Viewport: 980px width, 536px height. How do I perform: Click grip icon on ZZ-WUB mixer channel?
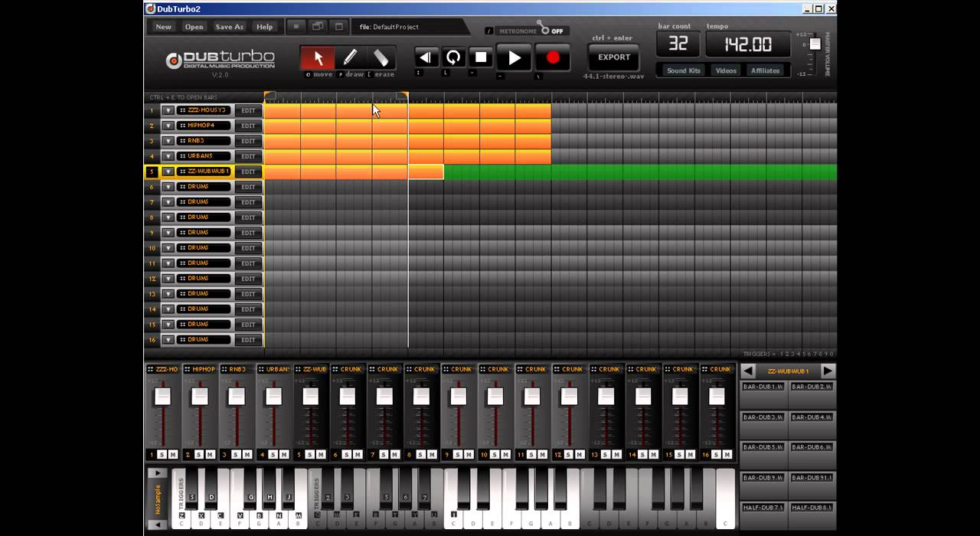298,369
